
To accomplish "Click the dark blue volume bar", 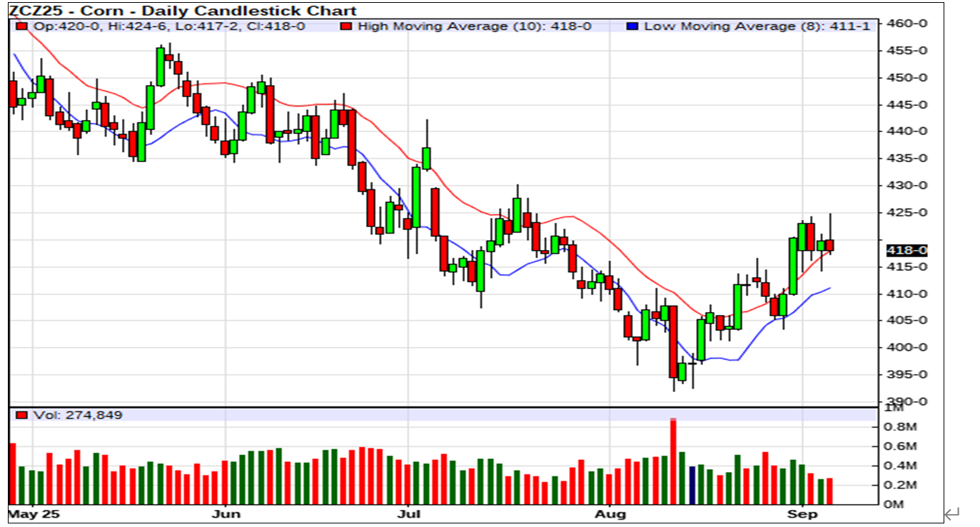I will (x=692, y=485).
